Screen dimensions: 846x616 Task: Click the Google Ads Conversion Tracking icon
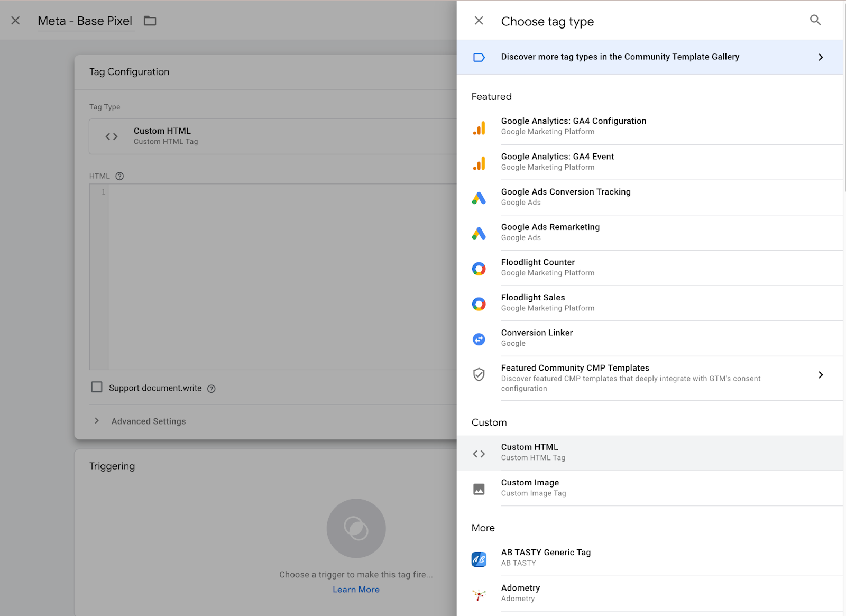click(x=479, y=198)
